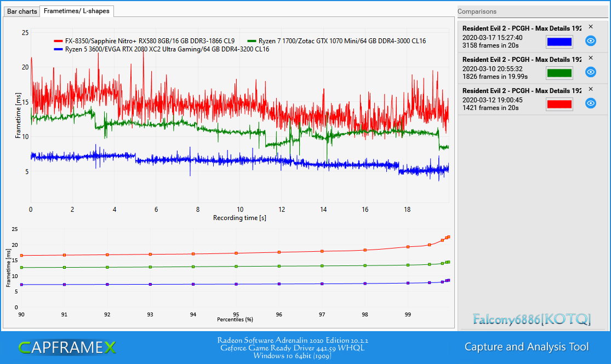This screenshot has width=611, height=364.
Task: Click the 'Percentiles (%)' axis label
Action: point(235,319)
